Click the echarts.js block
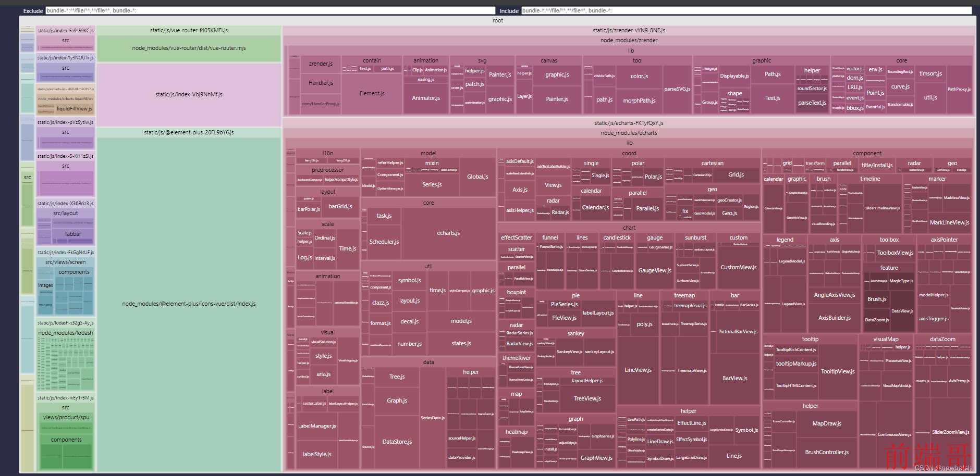 pos(448,233)
